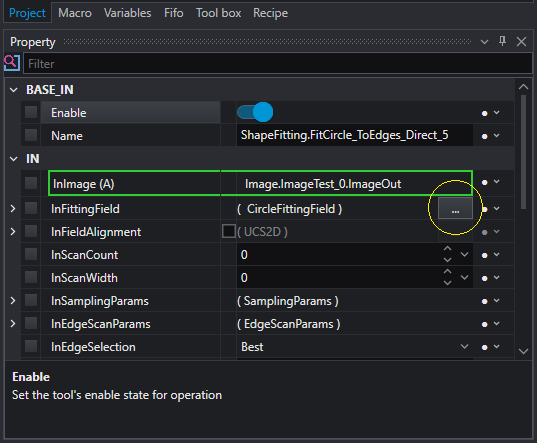Click the InEdgeScanParams row dot marker
Screen dimensions: 537x443
(484, 325)
